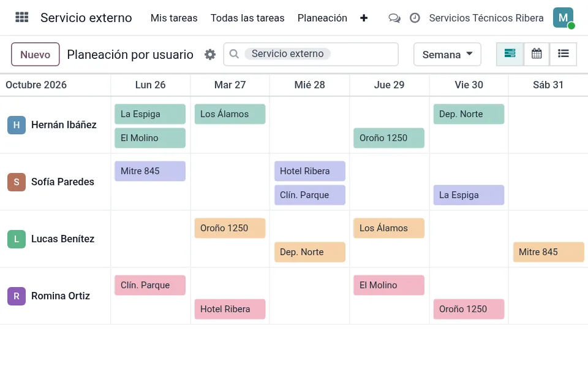Select the Hernán Ibáñez row name
588x368 pixels.
tap(64, 125)
